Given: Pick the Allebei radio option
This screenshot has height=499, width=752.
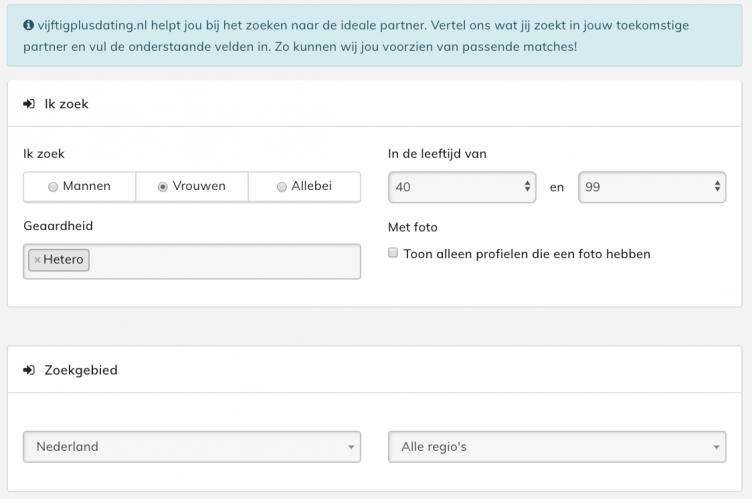Looking at the screenshot, I should click(282, 187).
